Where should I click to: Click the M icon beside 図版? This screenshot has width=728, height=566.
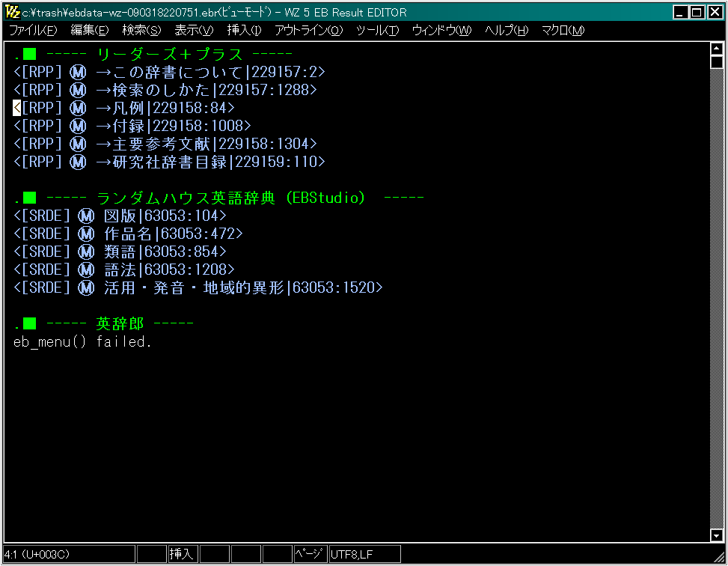click(x=86, y=216)
